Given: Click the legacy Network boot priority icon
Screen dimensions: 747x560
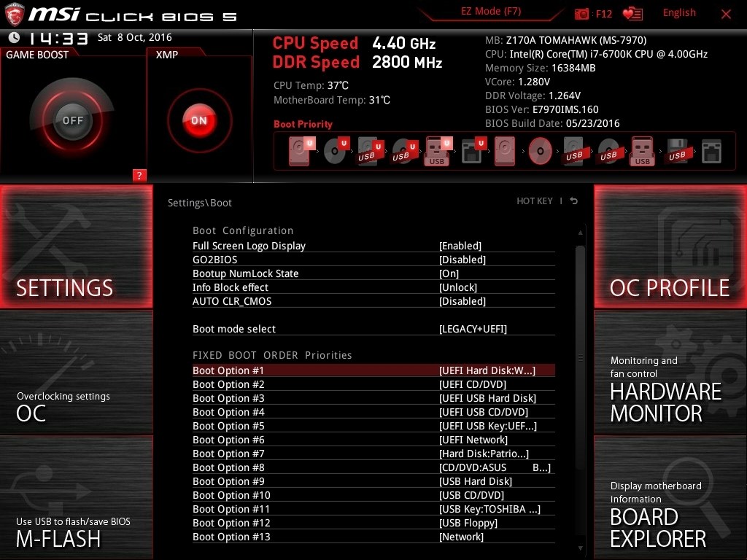Looking at the screenshot, I should click(711, 152).
